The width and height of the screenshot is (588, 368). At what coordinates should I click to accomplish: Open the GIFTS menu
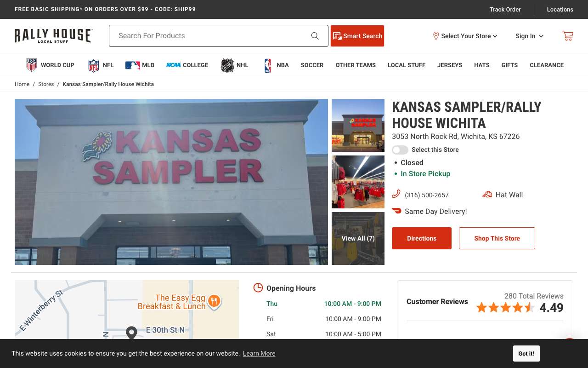point(509,65)
